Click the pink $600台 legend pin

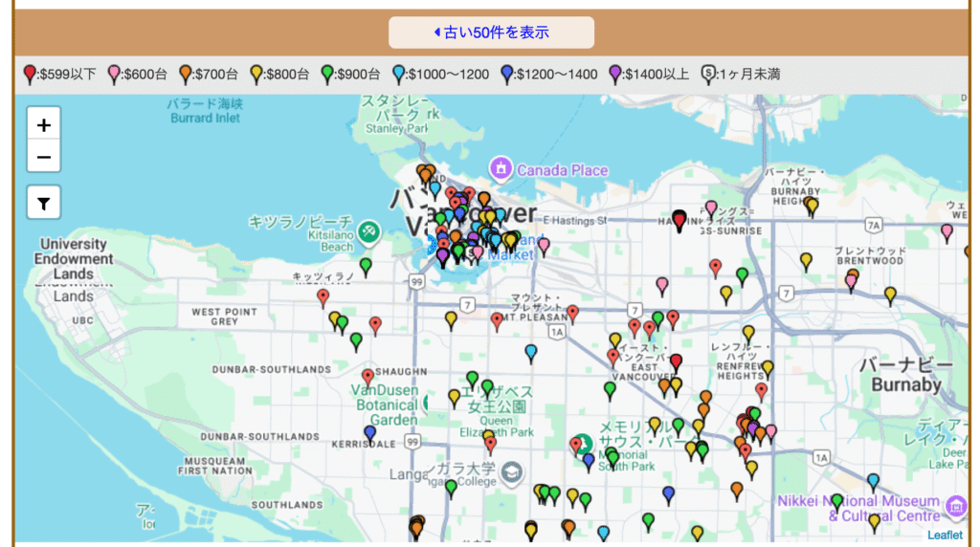tap(115, 74)
